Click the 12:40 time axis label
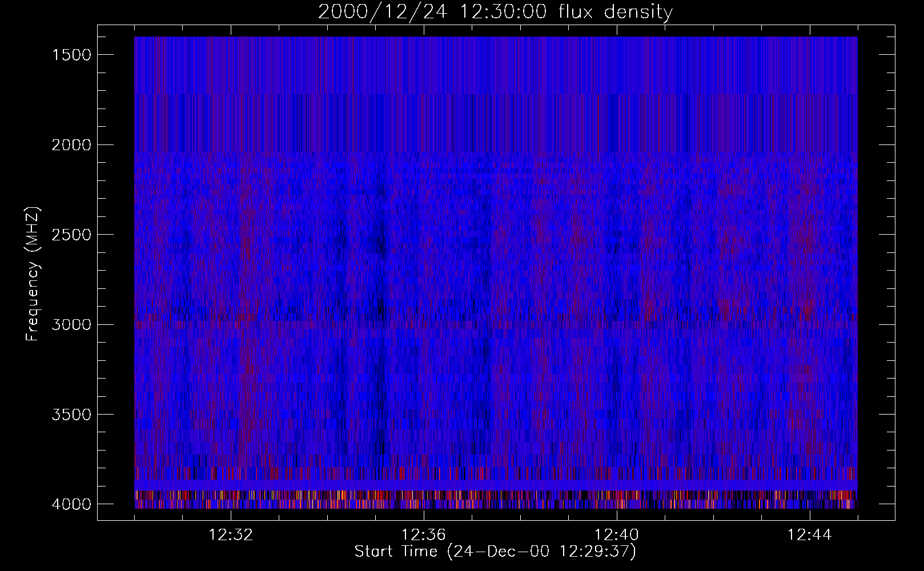This screenshot has width=924, height=571. click(617, 535)
